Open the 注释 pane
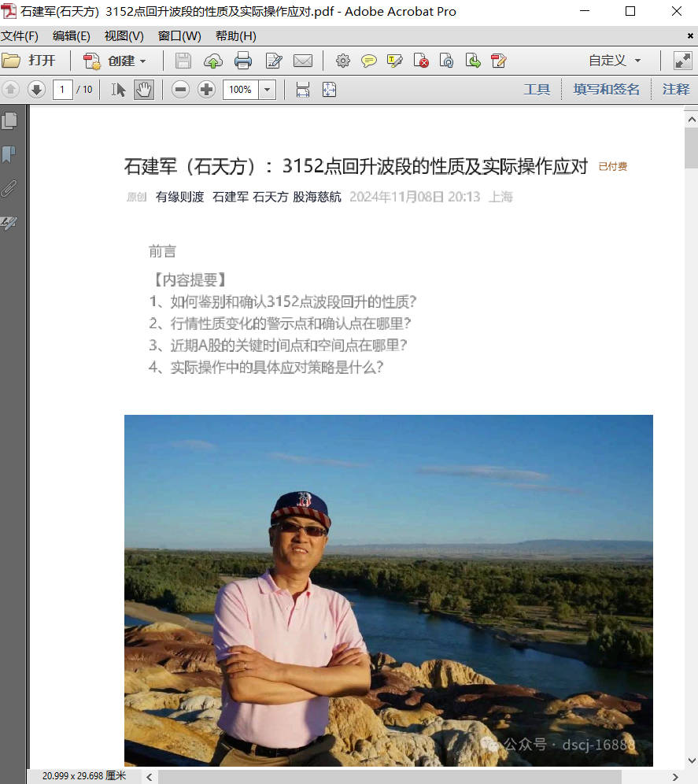The width and height of the screenshot is (698, 784). coord(675,90)
